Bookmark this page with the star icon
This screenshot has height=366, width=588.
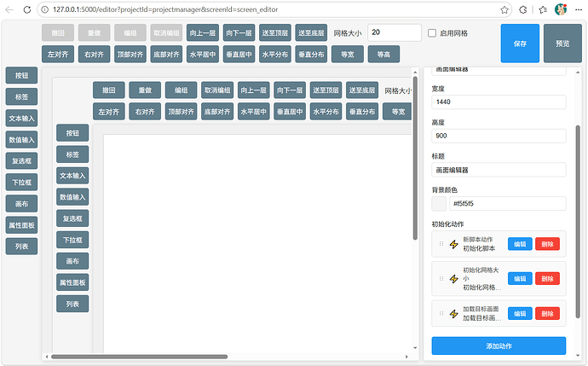tap(504, 10)
